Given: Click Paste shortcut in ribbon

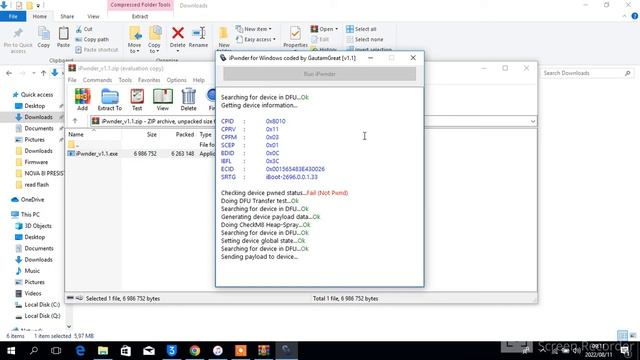Looking at the screenshot, I should [x=97, y=49].
